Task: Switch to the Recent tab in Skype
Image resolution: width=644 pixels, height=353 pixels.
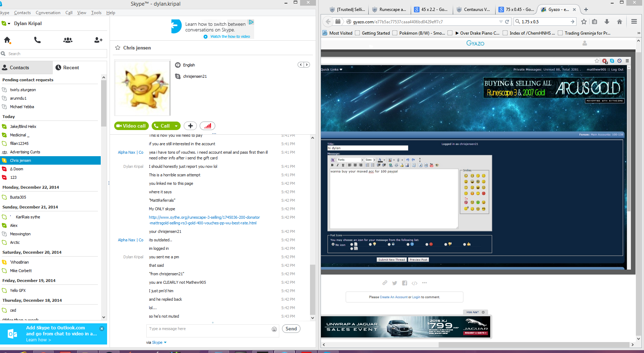Action: [x=80, y=67]
